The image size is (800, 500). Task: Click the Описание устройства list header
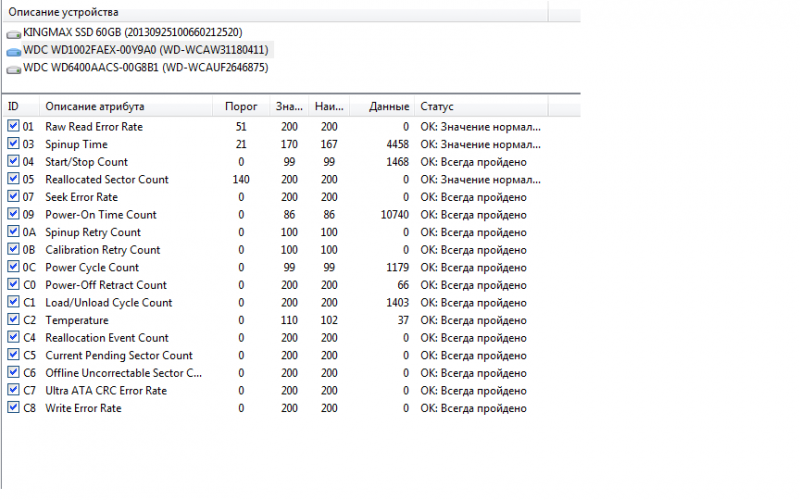63,12
